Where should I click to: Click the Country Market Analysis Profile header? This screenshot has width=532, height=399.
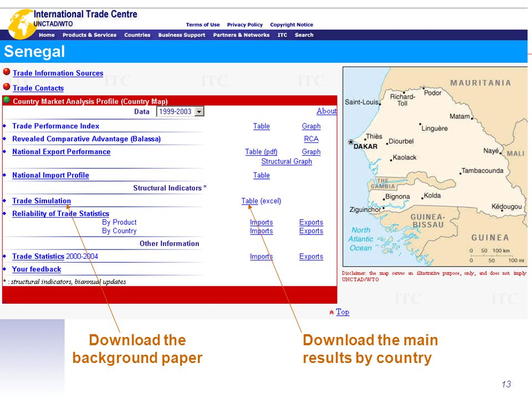coord(90,101)
